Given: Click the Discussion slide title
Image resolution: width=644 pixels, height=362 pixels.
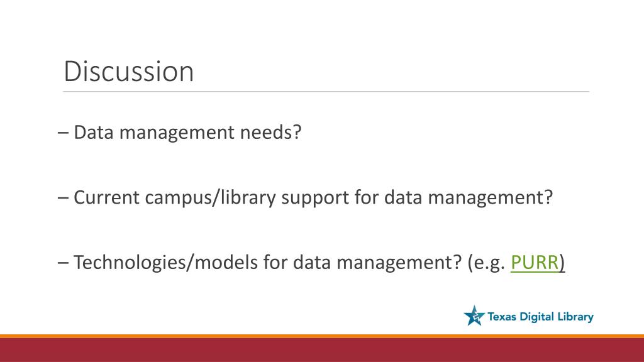Looking at the screenshot, I should pos(128,72).
